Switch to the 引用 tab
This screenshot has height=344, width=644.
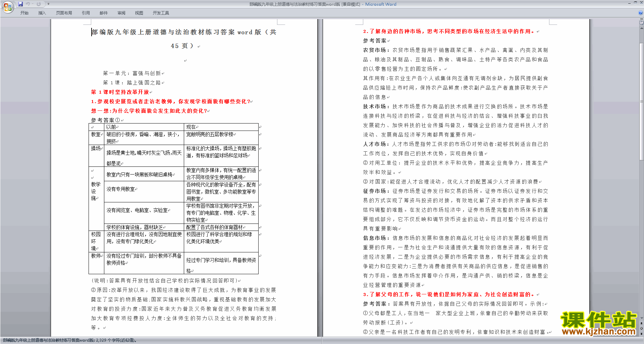86,13
